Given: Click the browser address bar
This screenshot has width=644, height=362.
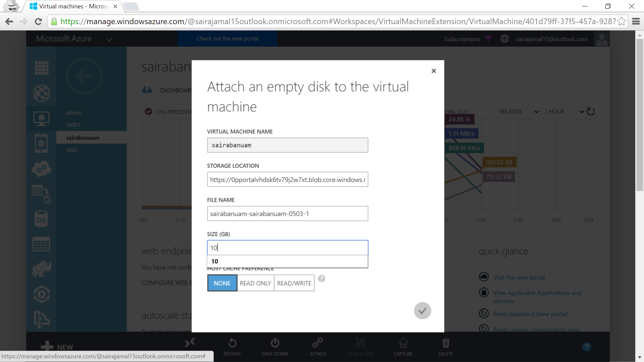Looking at the screenshot, I should click(x=338, y=21).
